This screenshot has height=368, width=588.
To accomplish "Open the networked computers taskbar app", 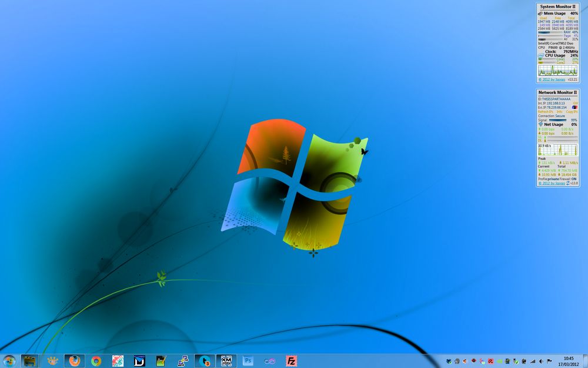I will (x=183, y=362).
